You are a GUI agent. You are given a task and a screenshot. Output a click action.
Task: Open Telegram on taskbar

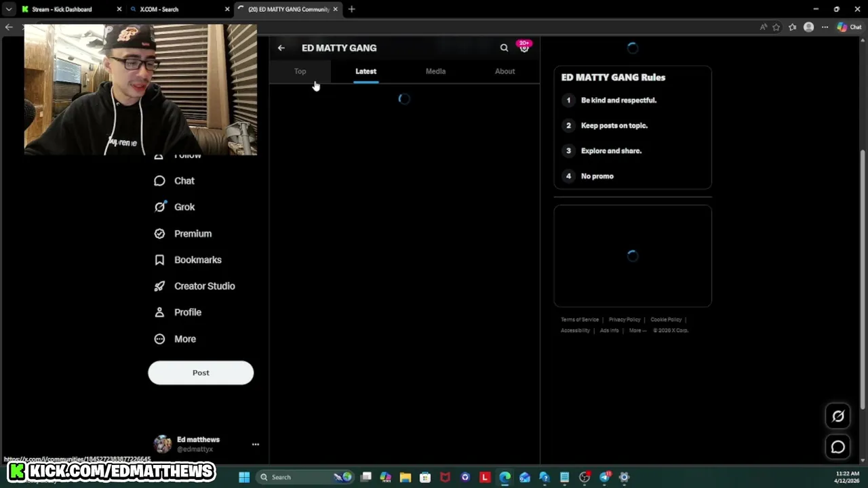[x=604, y=477]
